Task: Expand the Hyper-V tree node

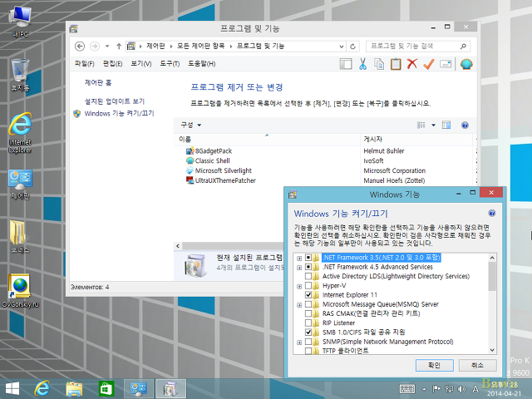Action: pos(299,286)
